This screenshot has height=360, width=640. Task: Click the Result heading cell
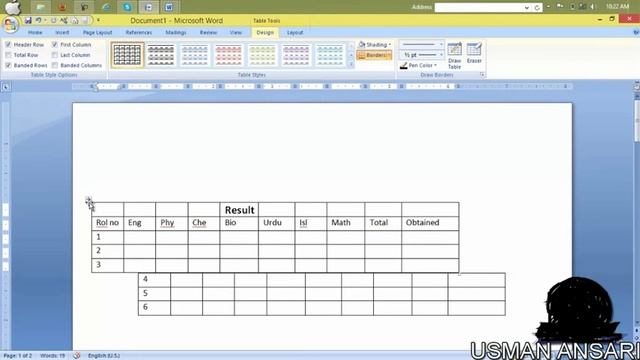pyautogui.click(x=239, y=210)
